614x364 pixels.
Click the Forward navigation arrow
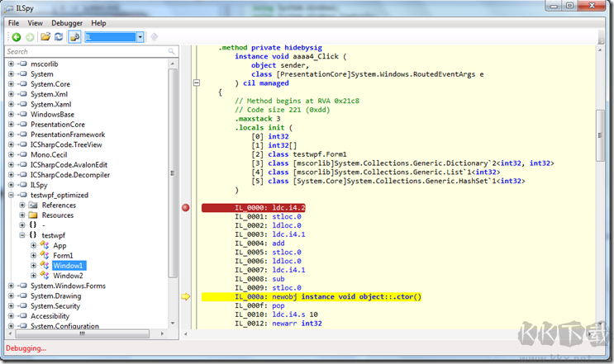pos(30,37)
